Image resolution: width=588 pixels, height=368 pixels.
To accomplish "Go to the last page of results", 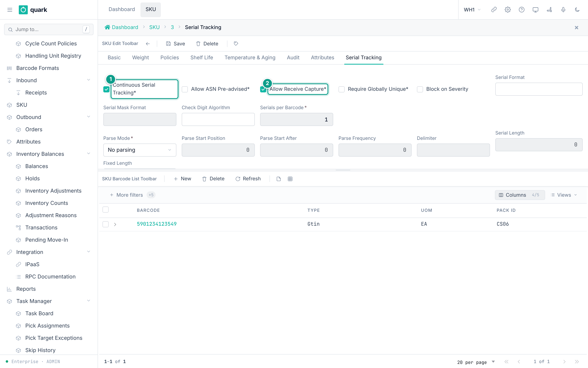I will coord(577,362).
